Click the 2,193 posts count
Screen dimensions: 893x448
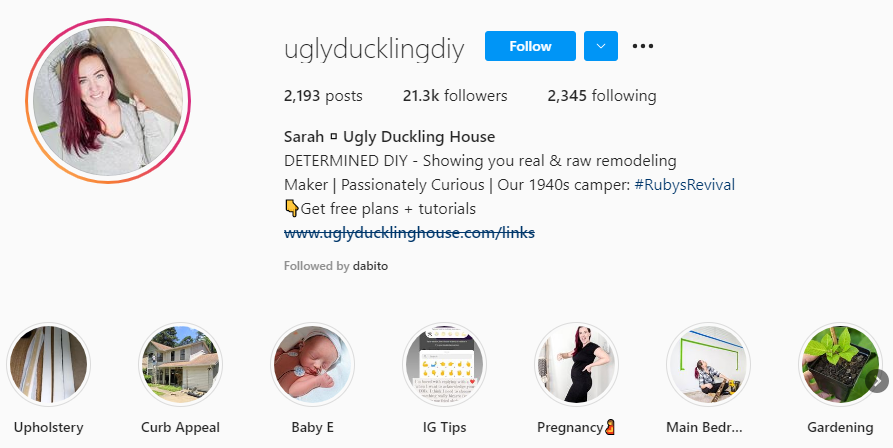pyautogui.click(x=323, y=96)
